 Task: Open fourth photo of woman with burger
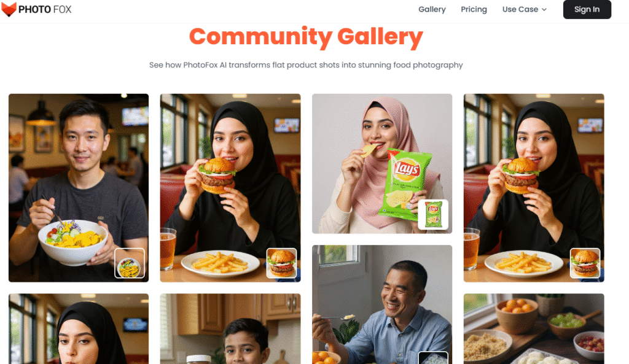[534, 188]
